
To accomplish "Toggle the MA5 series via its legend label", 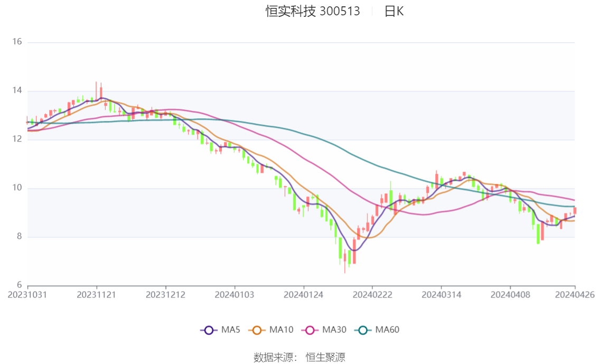I will click(x=230, y=330).
